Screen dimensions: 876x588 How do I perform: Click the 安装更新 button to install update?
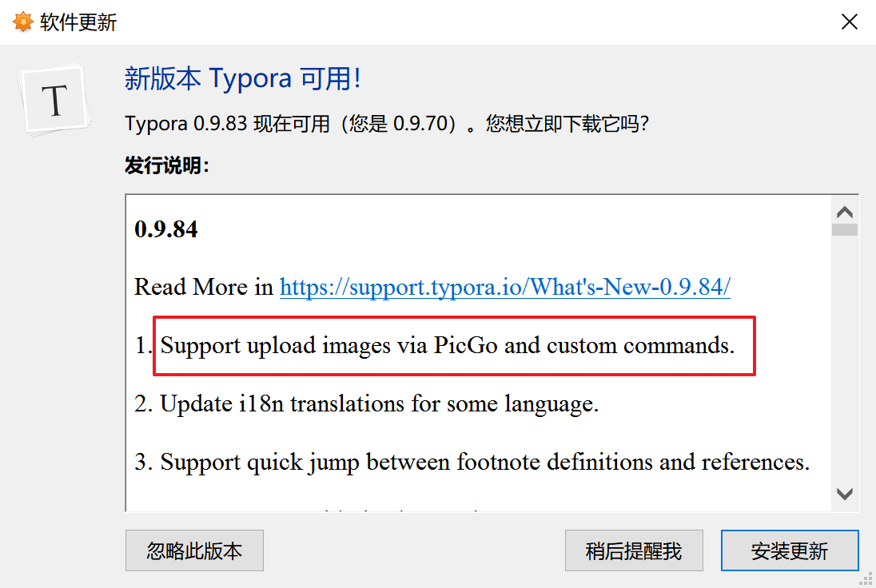pyautogui.click(x=790, y=550)
